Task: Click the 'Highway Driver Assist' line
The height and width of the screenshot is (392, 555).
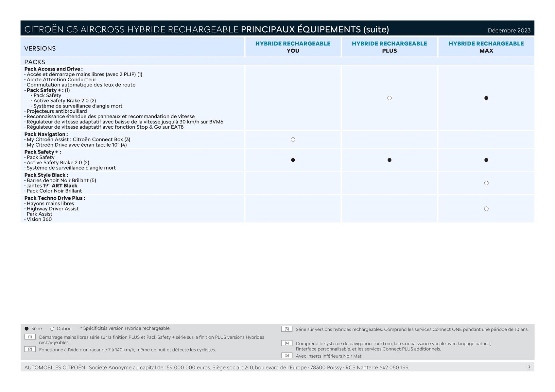Action: 51,209
